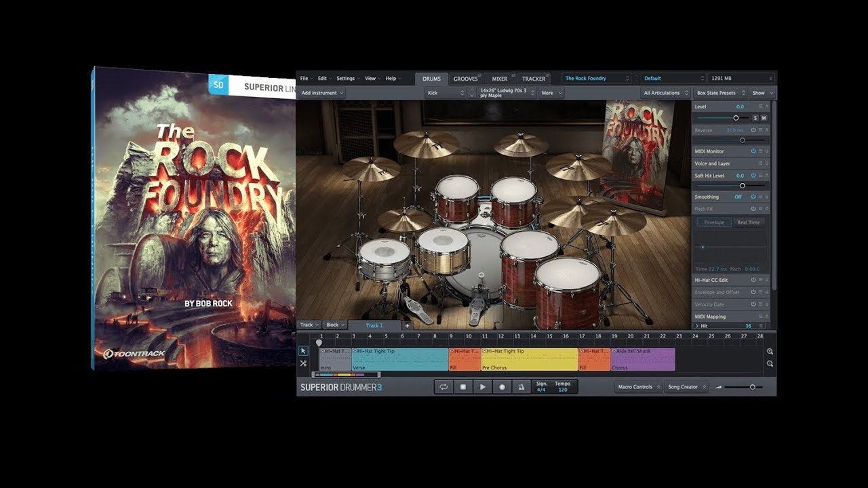Click the Stop transport button
868x488 pixels.
(464, 387)
